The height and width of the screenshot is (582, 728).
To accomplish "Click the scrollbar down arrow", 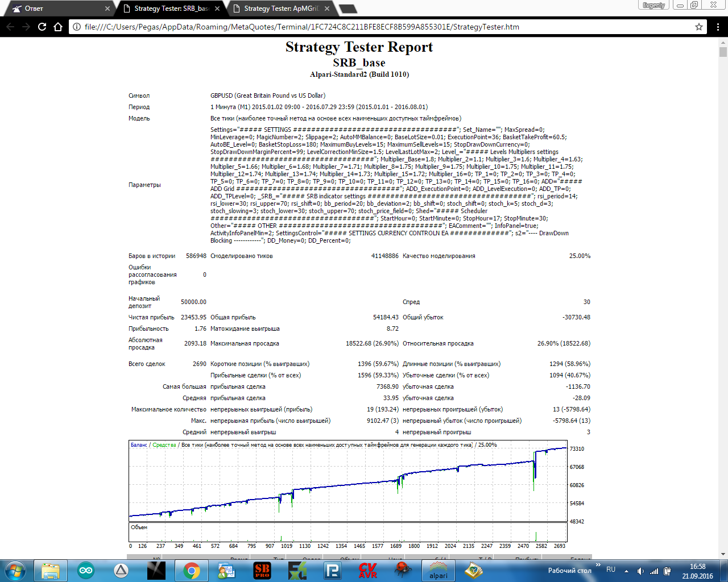I will pos(723,554).
